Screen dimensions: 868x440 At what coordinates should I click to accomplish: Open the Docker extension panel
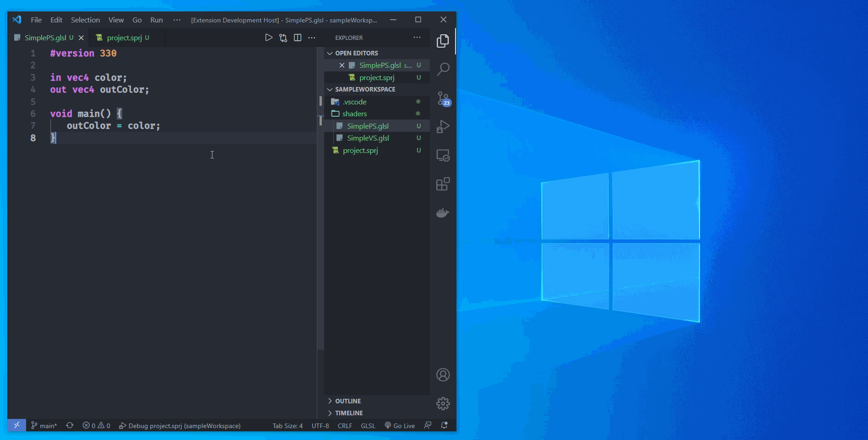tap(442, 212)
